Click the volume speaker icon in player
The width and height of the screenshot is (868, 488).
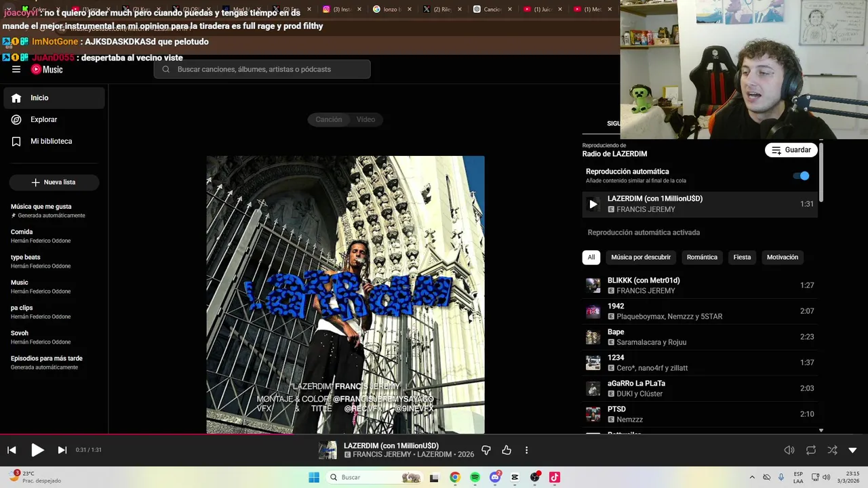[789, 450]
